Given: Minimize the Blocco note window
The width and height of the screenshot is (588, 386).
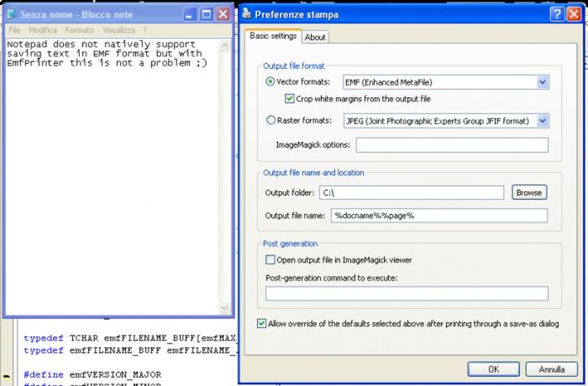Looking at the screenshot, I should tap(190, 14).
